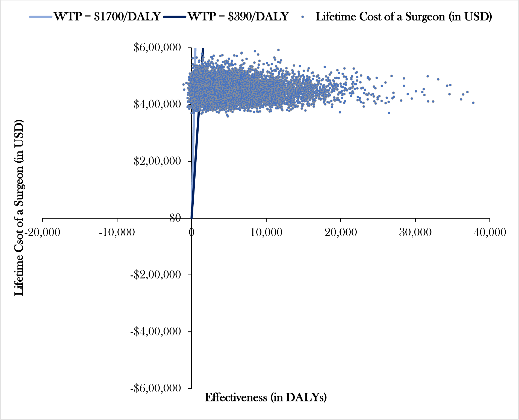Click x-axis label '10,000'
519x420 pixels.
266,232
